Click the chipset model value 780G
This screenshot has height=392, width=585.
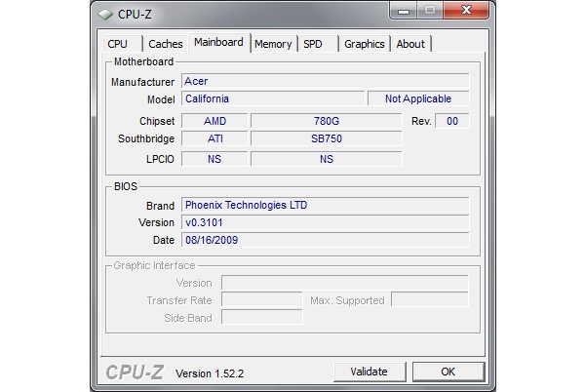pos(327,121)
